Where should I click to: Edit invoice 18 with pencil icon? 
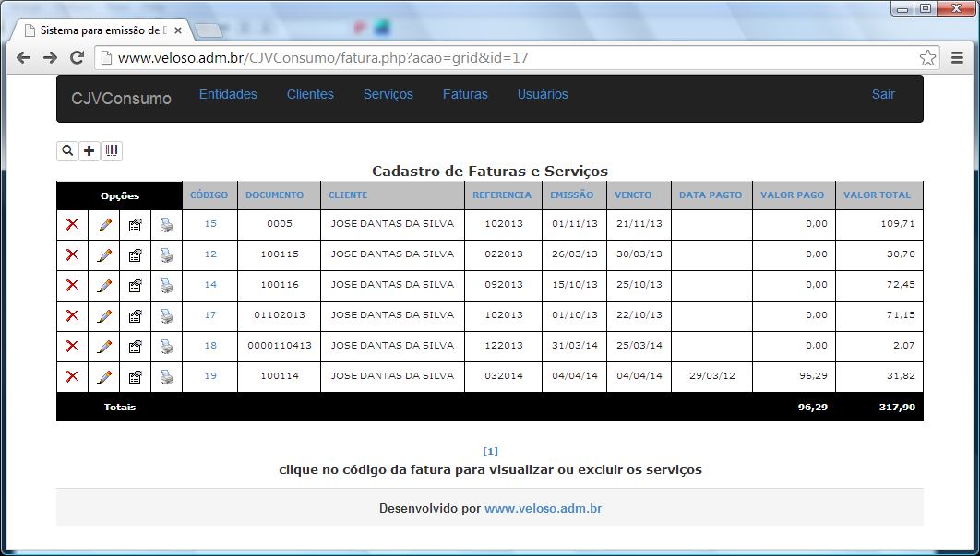click(103, 346)
